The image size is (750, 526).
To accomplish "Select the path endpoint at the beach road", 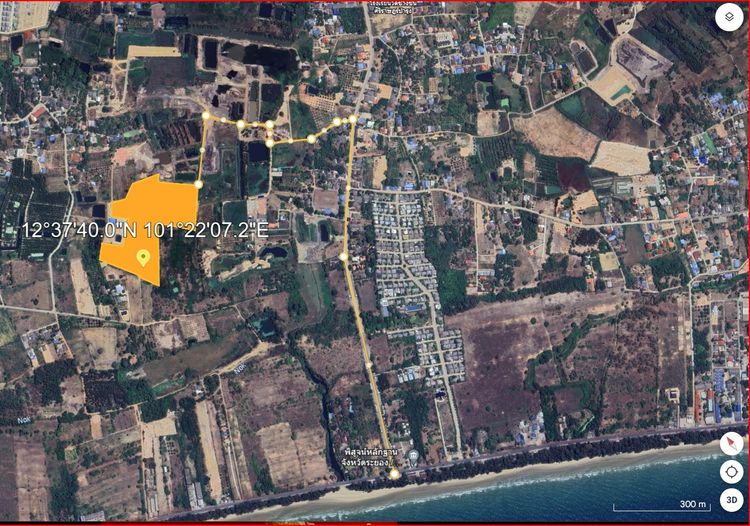I will (394, 474).
